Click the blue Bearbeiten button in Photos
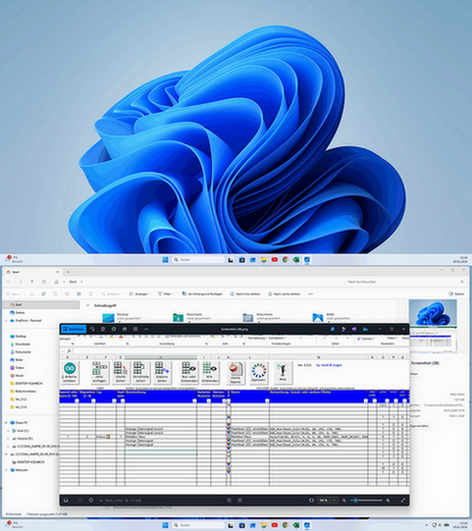Screen dimensions: 472x531 [73, 329]
